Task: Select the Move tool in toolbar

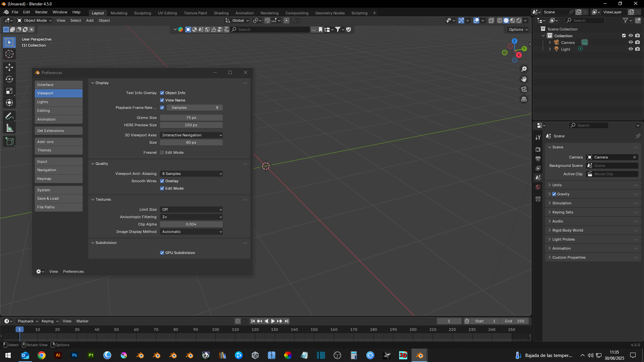Action: (x=9, y=67)
